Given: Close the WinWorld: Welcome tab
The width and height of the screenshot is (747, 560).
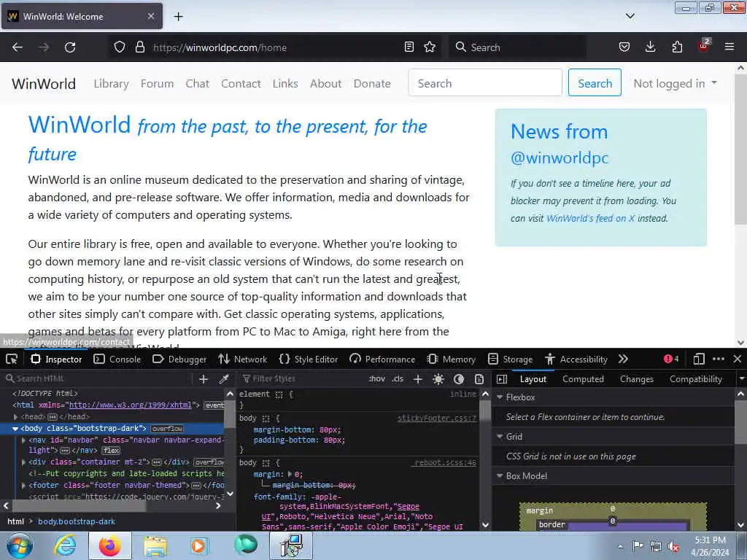Looking at the screenshot, I should point(151,16).
